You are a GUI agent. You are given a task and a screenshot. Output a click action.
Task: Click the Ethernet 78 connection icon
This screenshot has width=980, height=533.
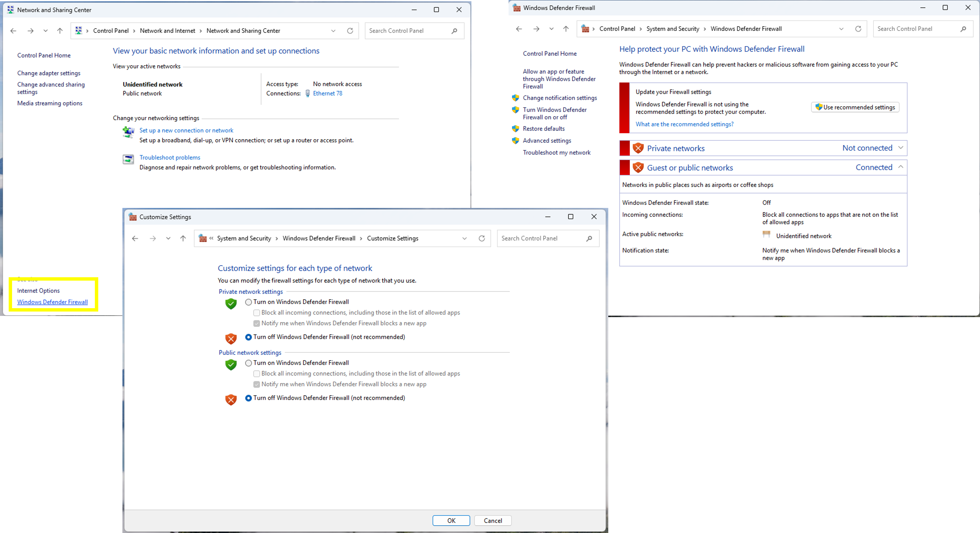tap(308, 93)
